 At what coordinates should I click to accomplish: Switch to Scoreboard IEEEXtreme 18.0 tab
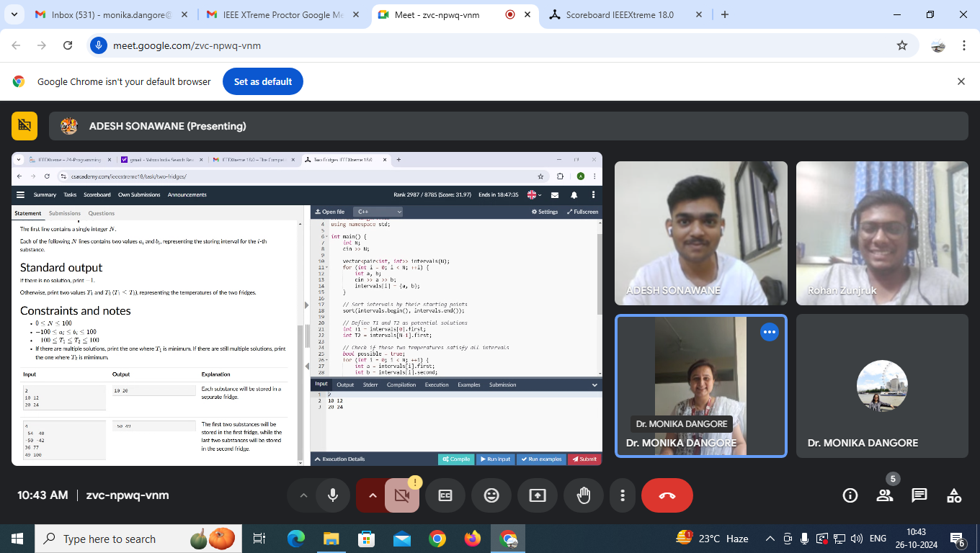coord(618,14)
